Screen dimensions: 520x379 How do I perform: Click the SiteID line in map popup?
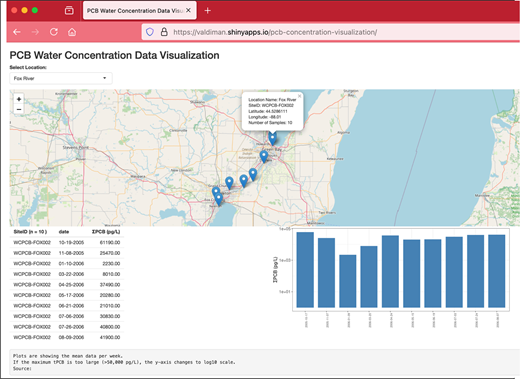[271, 105]
